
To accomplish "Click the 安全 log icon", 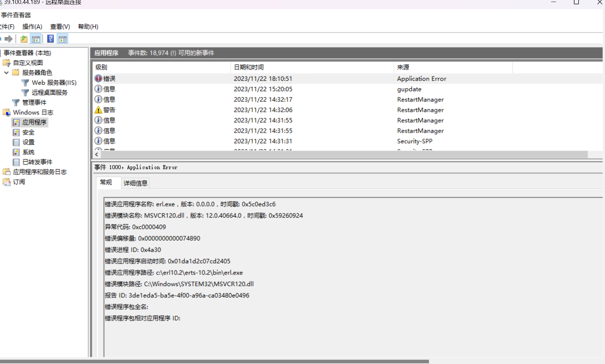I will 16,132.
